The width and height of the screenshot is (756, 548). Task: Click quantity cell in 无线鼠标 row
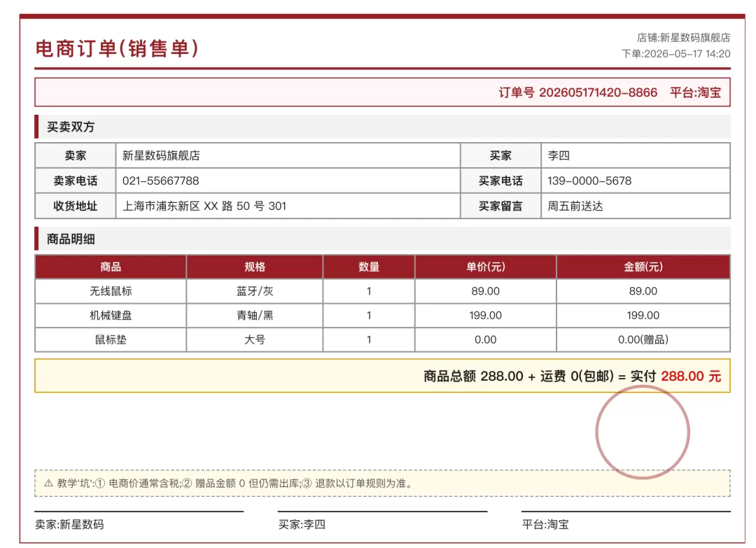coord(369,291)
